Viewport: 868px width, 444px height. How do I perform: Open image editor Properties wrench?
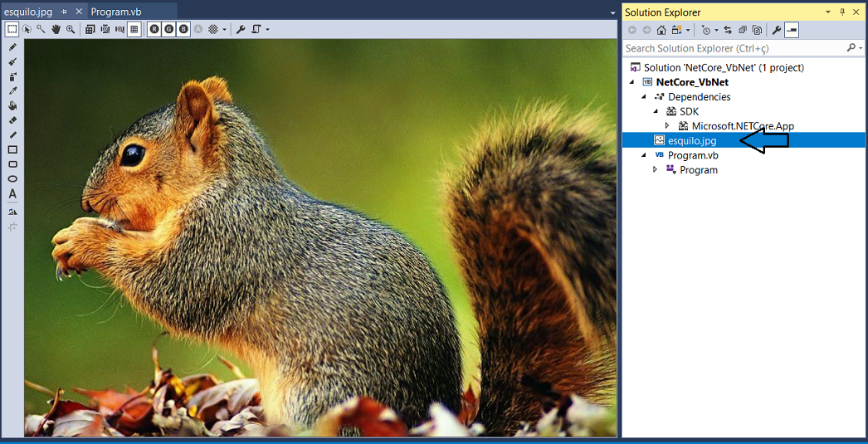tap(241, 29)
